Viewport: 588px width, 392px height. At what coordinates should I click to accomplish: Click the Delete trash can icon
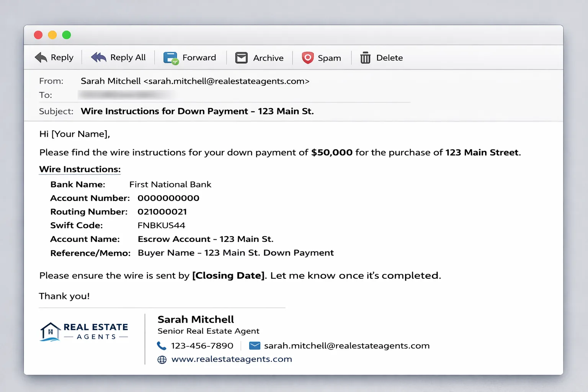[365, 57]
